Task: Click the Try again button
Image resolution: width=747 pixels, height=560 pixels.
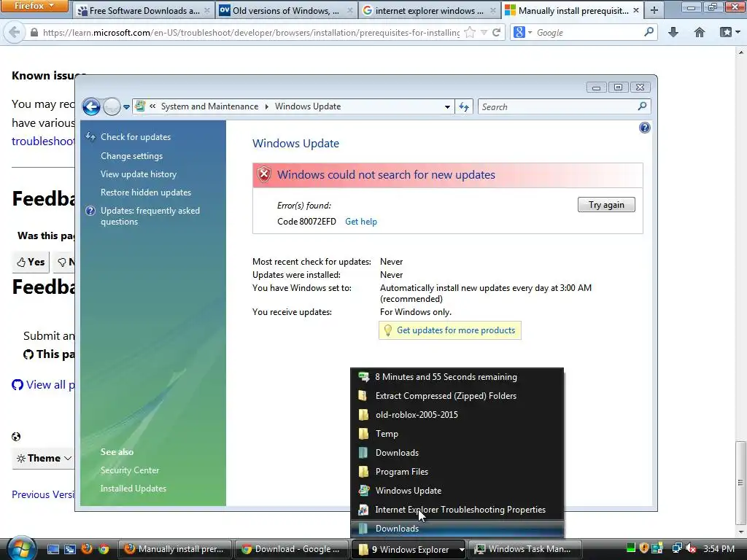Action: click(606, 205)
